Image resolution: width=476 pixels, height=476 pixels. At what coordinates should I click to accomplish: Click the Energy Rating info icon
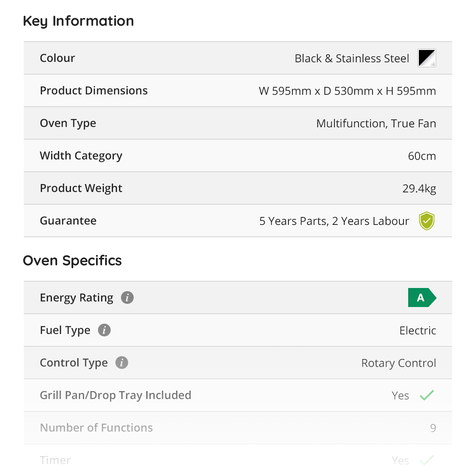(127, 297)
